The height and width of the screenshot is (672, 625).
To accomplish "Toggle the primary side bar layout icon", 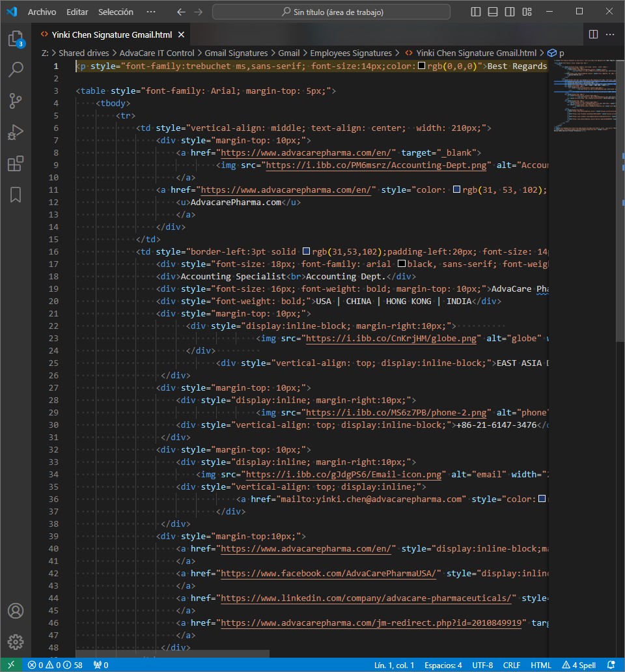I will point(475,12).
